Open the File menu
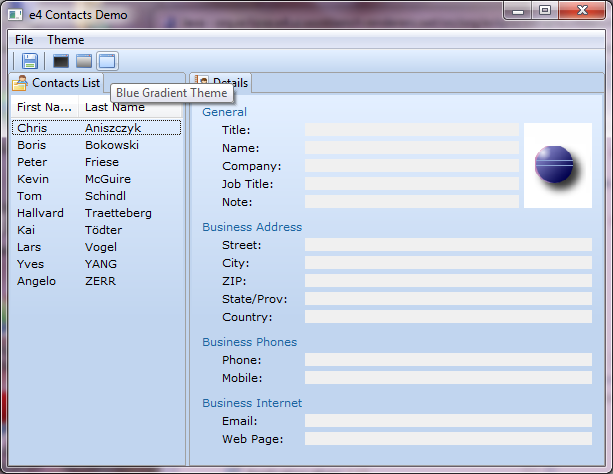Screen dimensions: 613x474 point(24,39)
